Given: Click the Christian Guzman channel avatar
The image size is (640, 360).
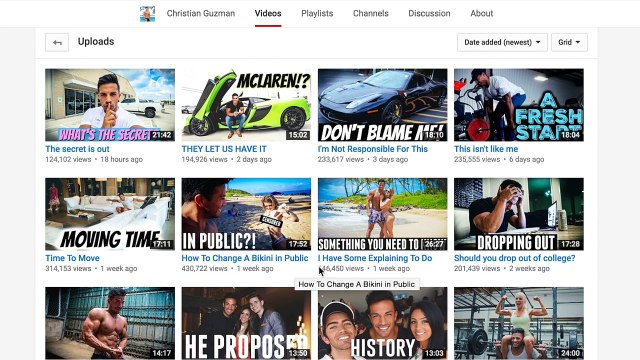Looking at the screenshot, I should 147,14.
